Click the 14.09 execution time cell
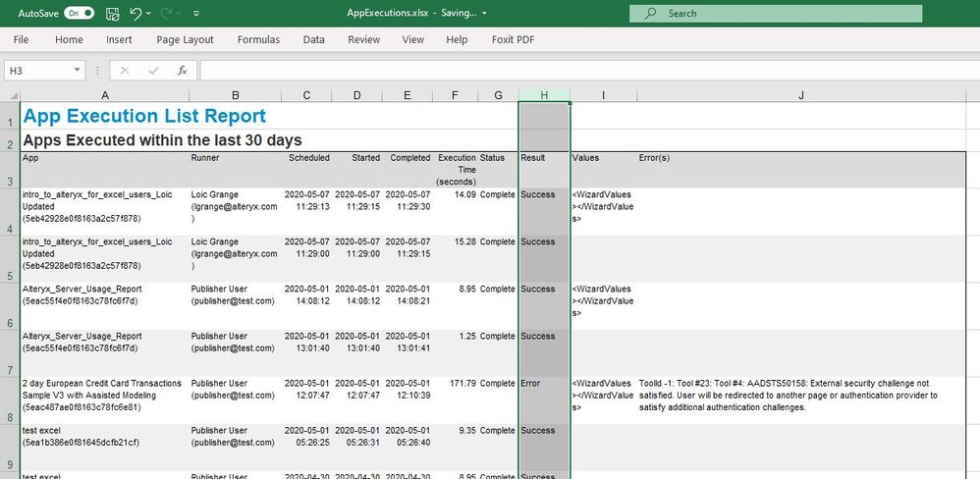The width and height of the screenshot is (980, 479). click(455, 212)
